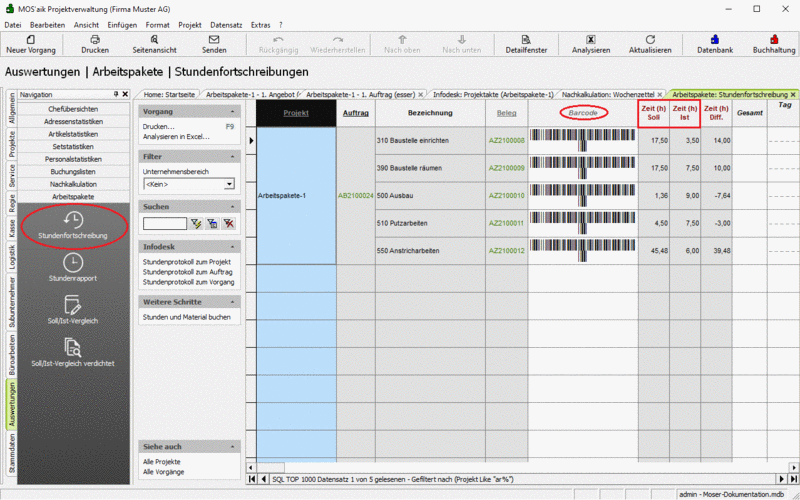Open Alle Projekte link
800x500 pixels.
click(162, 462)
